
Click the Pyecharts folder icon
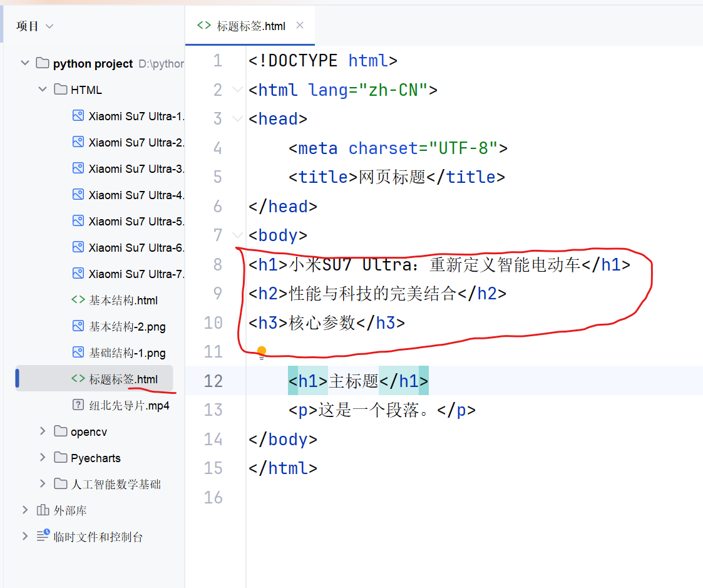pyautogui.click(x=61, y=458)
